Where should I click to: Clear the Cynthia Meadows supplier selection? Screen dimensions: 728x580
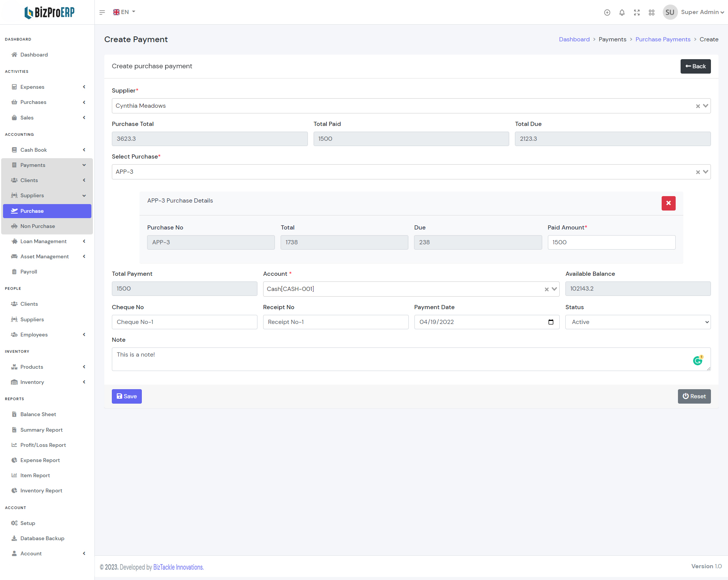pyautogui.click(x=698, y=106)
